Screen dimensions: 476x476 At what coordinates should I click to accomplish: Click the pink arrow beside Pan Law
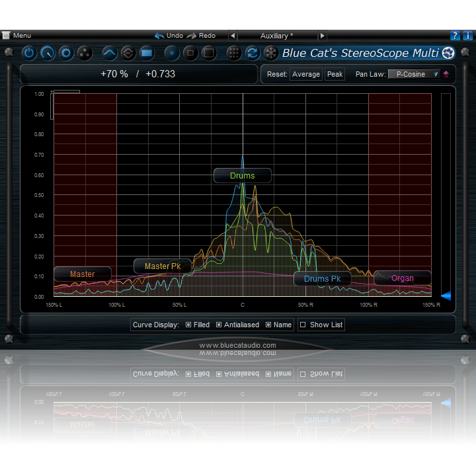[446, 74]
